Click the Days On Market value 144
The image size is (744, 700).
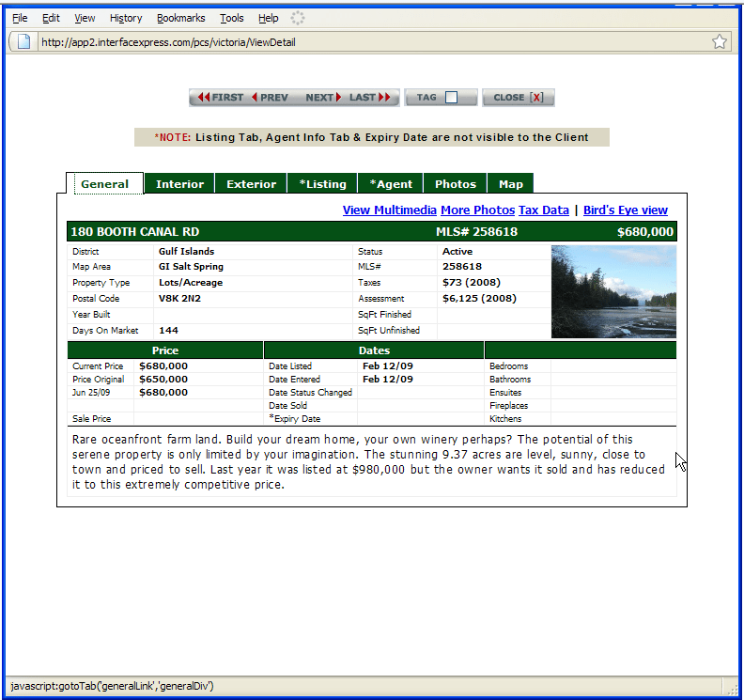pos(168,330)
